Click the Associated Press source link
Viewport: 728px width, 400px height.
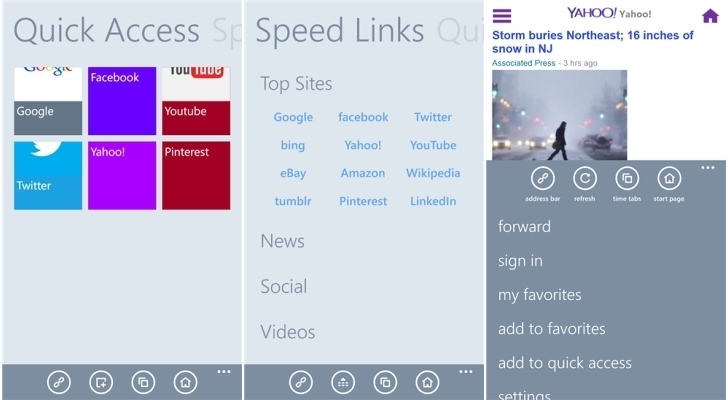pyautogui.click(x=523, y=63)
